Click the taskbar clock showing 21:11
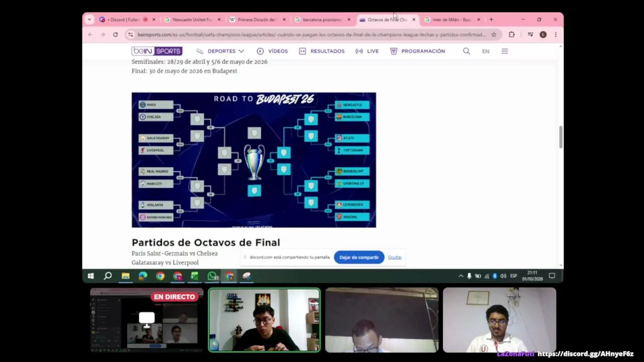Screen dimensions: 644x362 tap(532, 276)
